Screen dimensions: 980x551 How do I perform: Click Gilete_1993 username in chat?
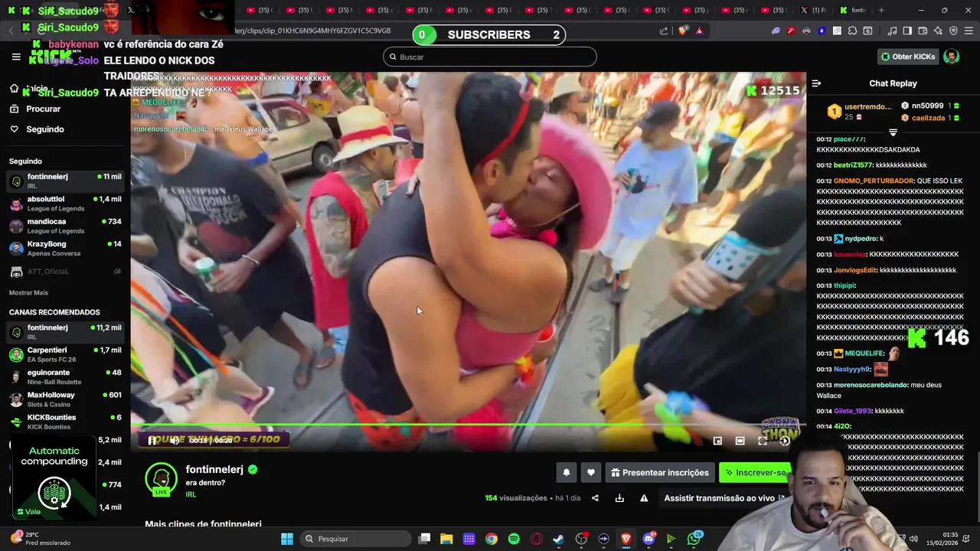pos(853,411)
